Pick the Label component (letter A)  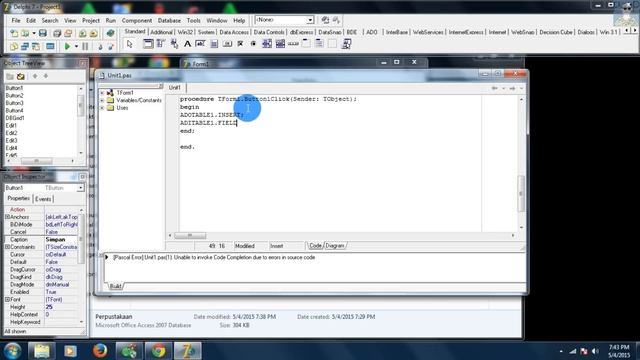click(x=187, y=44)
